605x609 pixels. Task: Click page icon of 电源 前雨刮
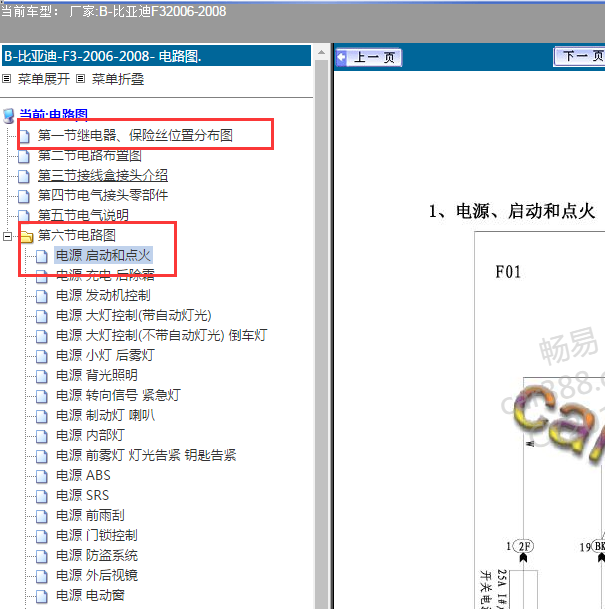click(x=42, y=517)
